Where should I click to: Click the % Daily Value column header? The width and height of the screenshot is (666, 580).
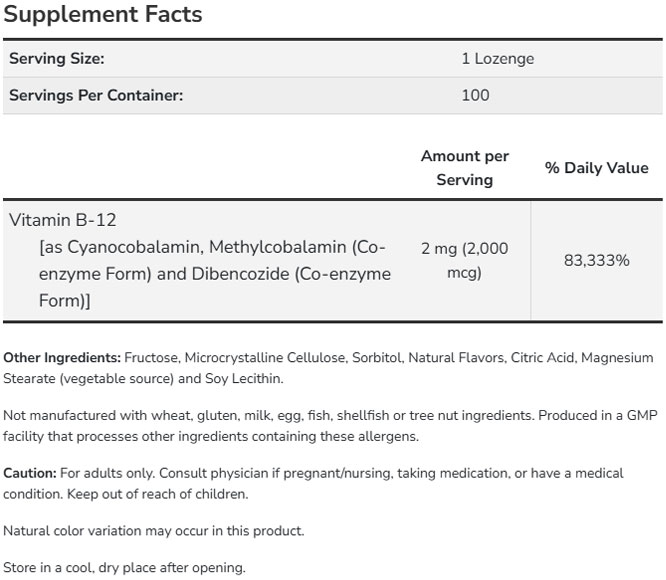point(596,168)
